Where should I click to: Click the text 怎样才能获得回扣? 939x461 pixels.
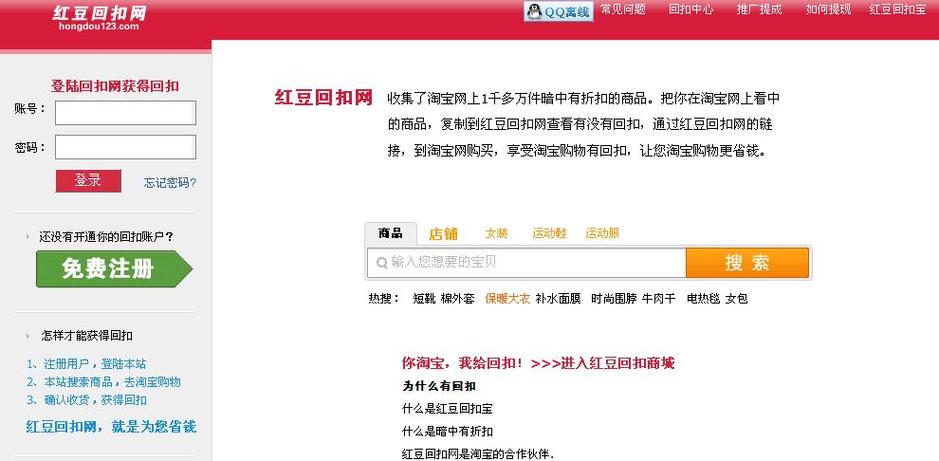pyautogui.click(x=87, y=336)
